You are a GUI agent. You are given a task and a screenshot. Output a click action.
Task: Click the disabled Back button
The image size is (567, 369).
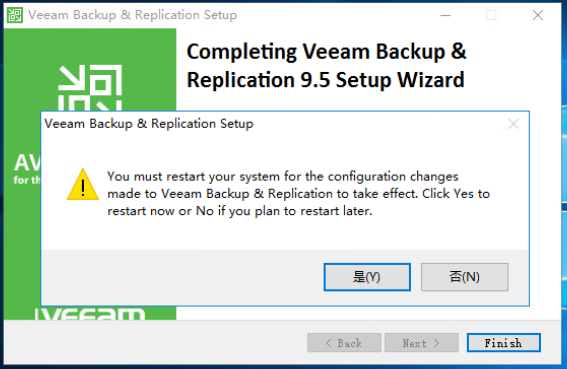[x=344, y=343]
